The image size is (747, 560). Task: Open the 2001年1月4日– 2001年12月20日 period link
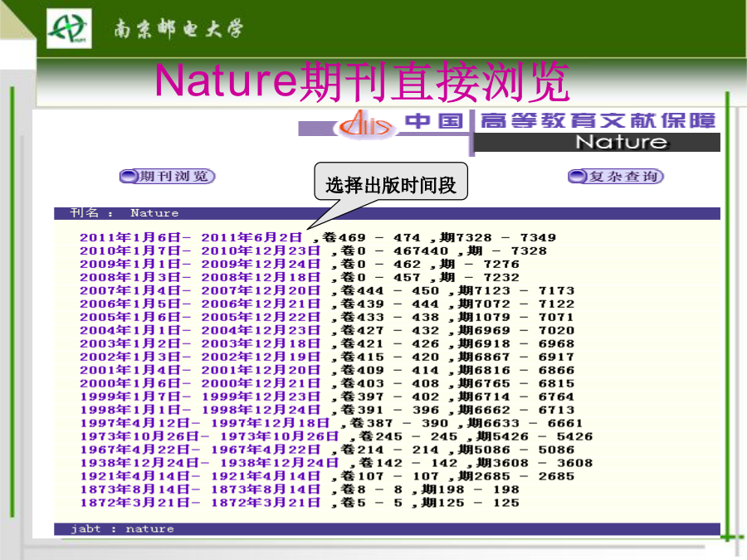click(x=200, y=371)
